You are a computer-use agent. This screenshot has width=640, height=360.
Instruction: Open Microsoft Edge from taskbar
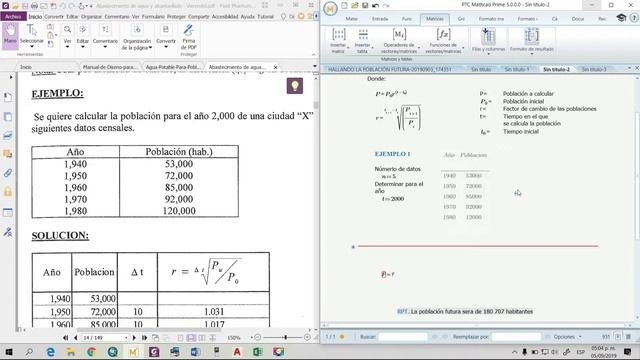(x=50, y=351)
